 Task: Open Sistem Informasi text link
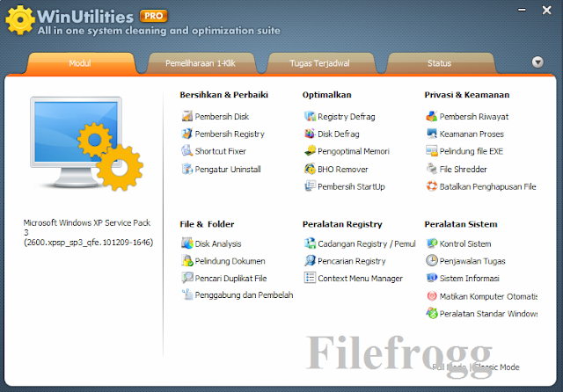pyautogui.click(x=469, y=279)
